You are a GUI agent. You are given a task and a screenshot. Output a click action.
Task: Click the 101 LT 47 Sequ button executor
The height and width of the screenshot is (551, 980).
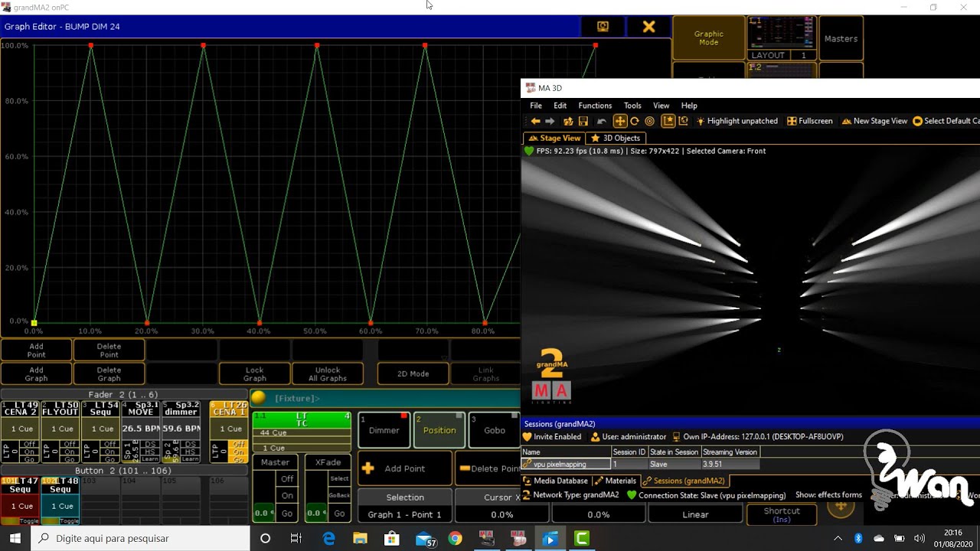pos(20,500)
